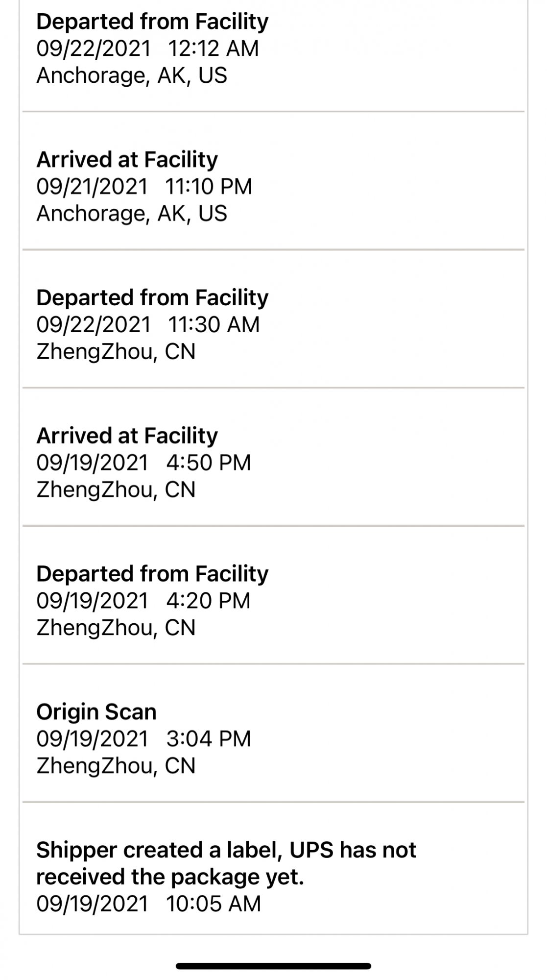Tap Anchorage, AK, US under the 12:12 AM departure

pos(132,75)
